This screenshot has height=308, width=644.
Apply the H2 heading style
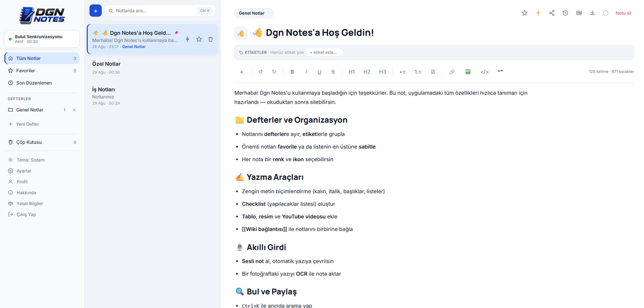[x=367, y=72]
